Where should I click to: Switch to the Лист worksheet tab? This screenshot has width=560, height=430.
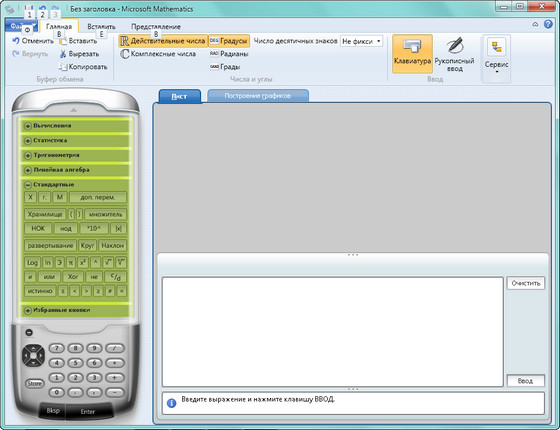click(180, 96)
